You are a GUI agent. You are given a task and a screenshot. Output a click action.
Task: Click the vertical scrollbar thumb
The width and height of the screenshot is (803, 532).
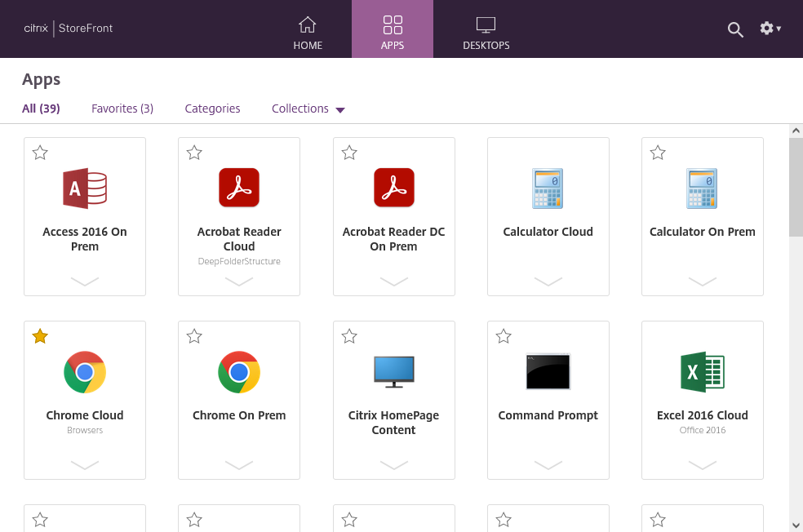796,188
